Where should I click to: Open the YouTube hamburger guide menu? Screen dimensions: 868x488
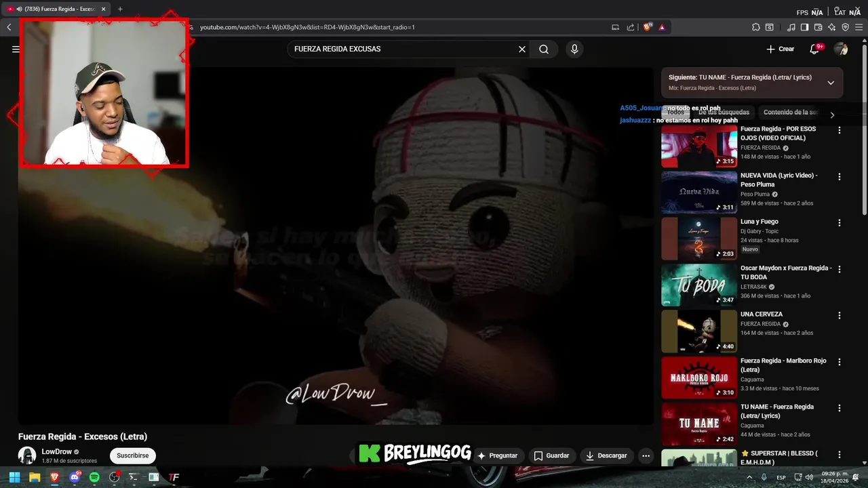coord(16,49)
